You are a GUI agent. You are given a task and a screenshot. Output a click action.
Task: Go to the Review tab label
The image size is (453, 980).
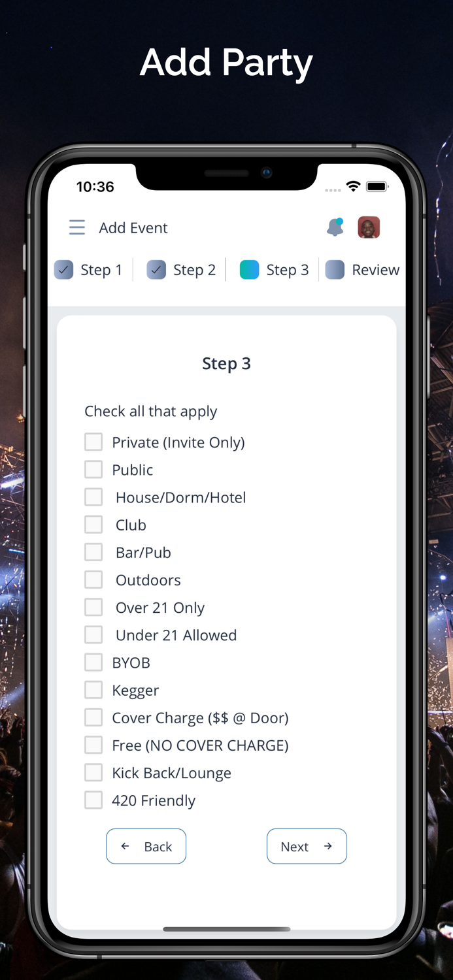[x=375, y=270]
